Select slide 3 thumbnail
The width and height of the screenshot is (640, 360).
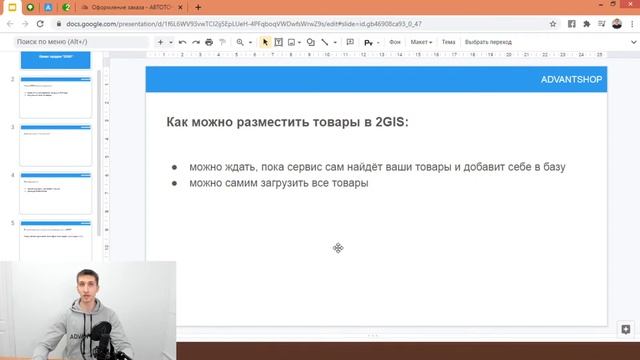coord(56,145)
